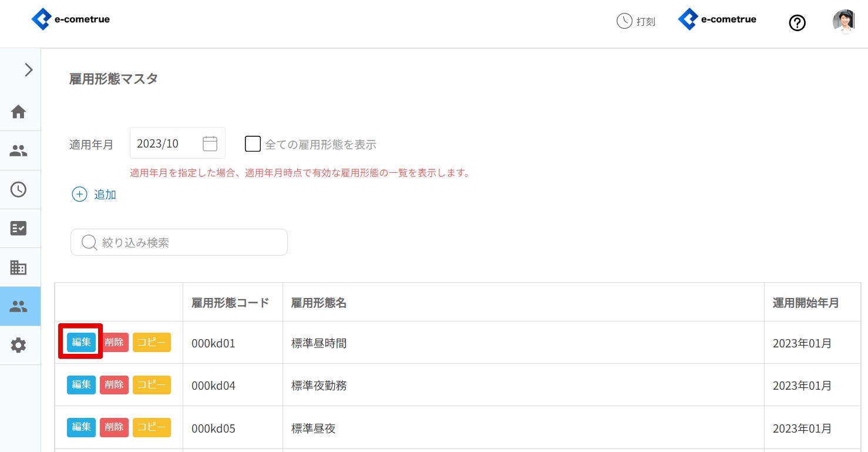Viewport: 868px width, 452px height.
Task: Enable 全ての雇用形態を表示 checkbox
Action: tap(253, 144)
